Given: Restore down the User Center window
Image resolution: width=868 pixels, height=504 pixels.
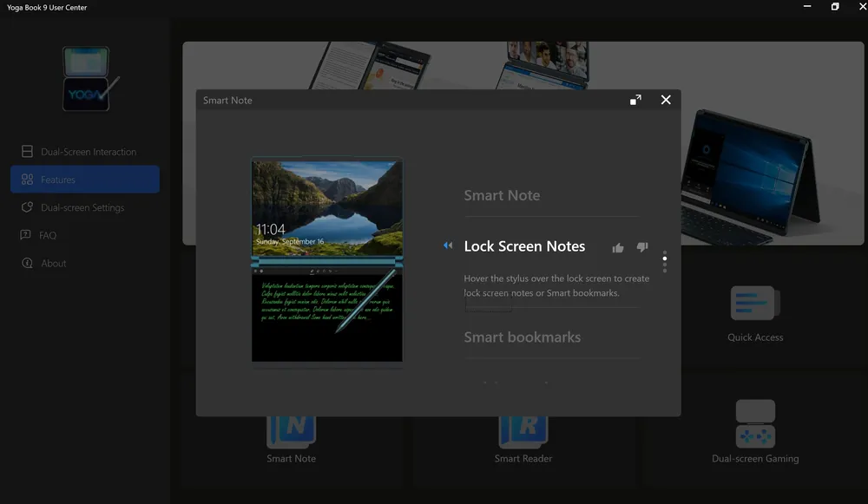Looking at the screenshot, I should point(835,7).
